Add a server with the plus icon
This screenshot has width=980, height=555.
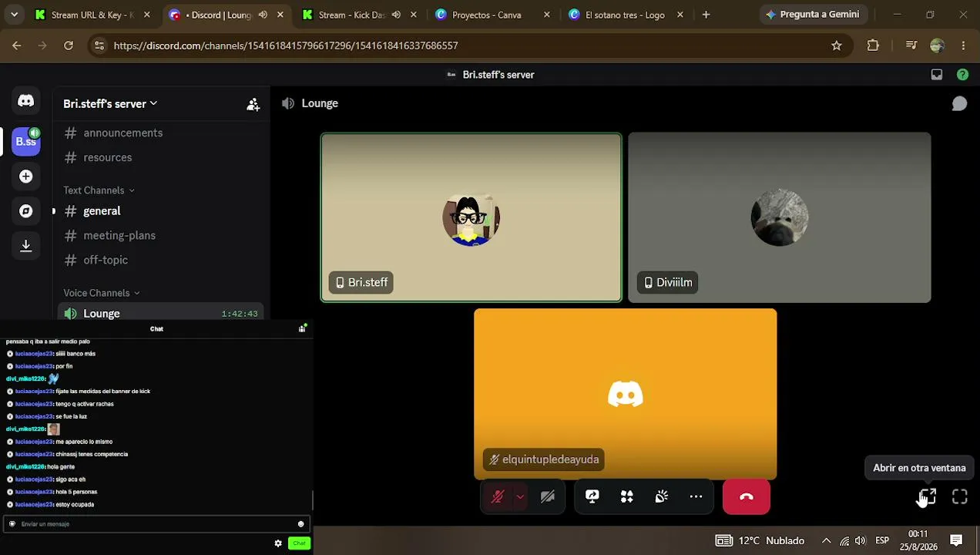point(26,177)
